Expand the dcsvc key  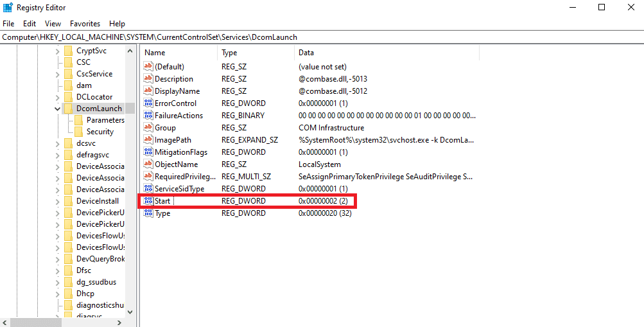(x=57, y=143)
